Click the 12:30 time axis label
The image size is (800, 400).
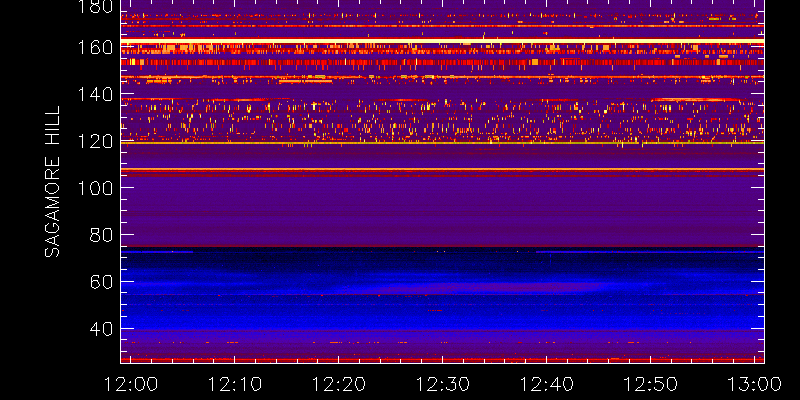(x=442, y=384)
